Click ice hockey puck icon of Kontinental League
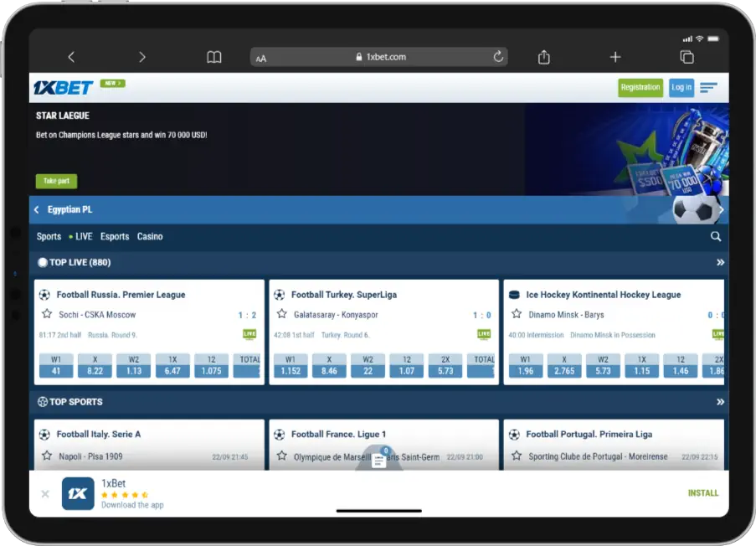Viewport: 756px width, 546px height. tap(514, 295)
